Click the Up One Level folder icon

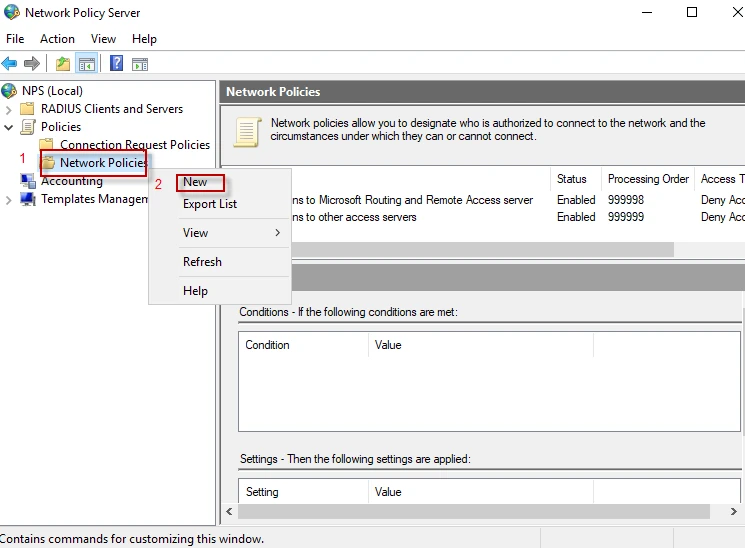pos(63,64)
